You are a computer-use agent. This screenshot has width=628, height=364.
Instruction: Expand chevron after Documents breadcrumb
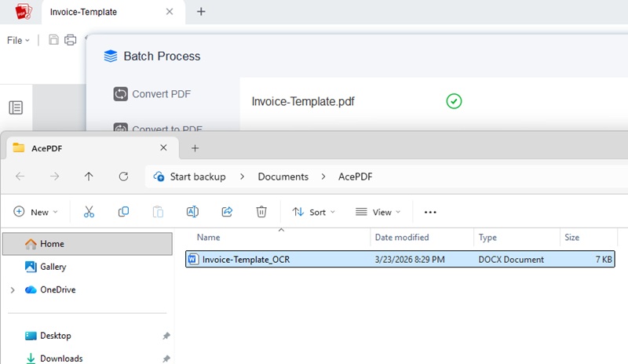tap(323, 177)
